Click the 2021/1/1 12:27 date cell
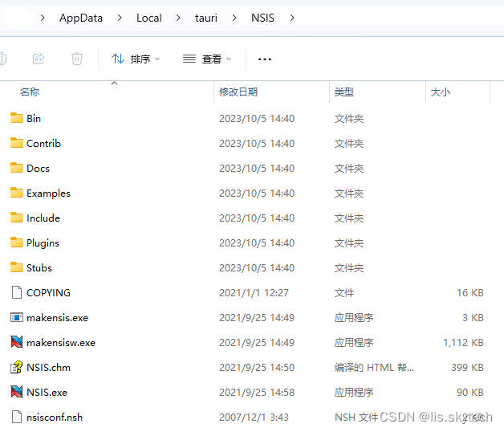This screenshot has height=432, width=504. 254,293
